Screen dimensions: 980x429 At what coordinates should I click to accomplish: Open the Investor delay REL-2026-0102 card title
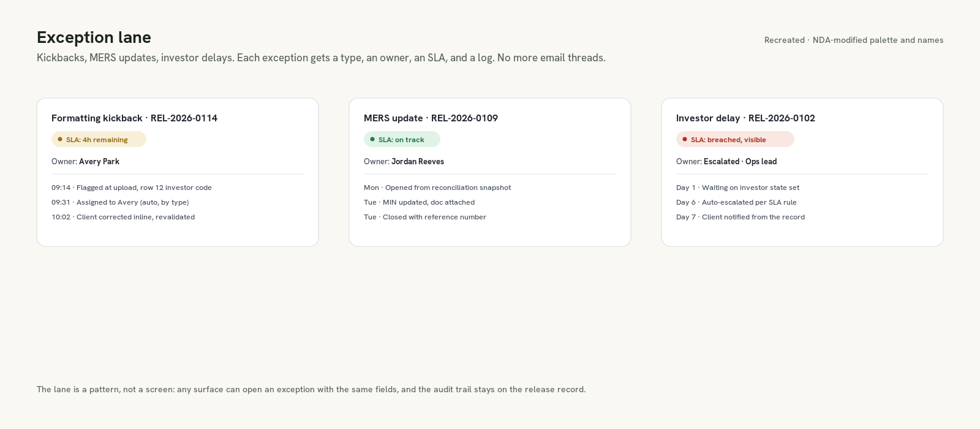coord(745,118)
